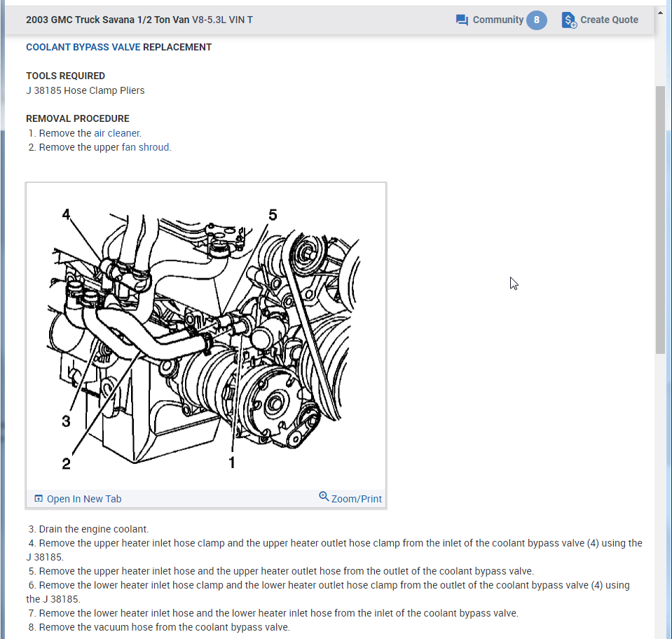Click the REMOVAL PROCEDURE heading

(78, 118)
